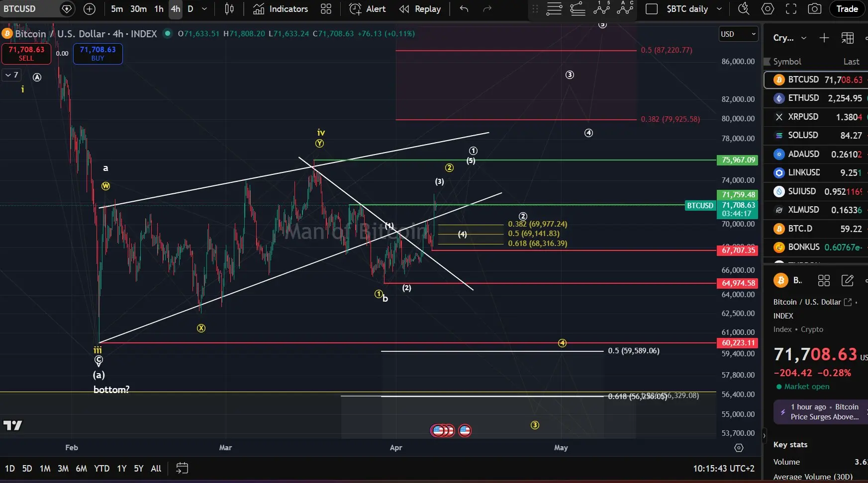Open the timezone selector 10:15:43 UTC+2
Screen dimensions: 868x483
tap(724, 468)
